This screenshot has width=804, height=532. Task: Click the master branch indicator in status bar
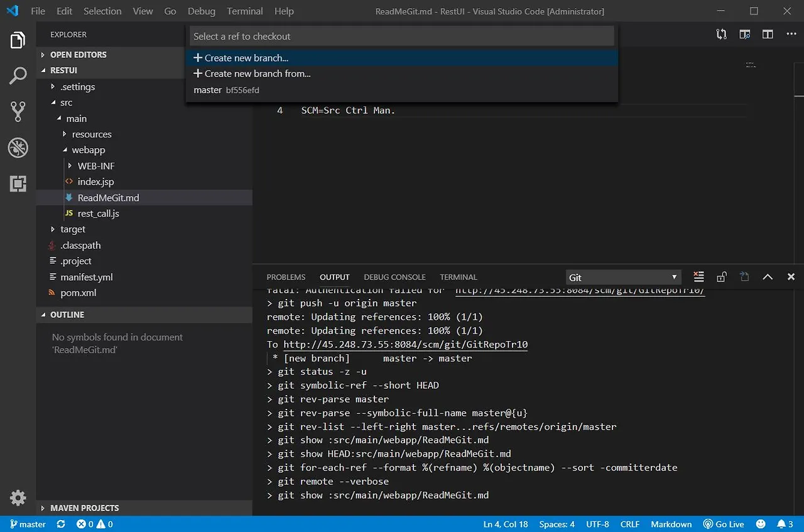pos(28,524)
